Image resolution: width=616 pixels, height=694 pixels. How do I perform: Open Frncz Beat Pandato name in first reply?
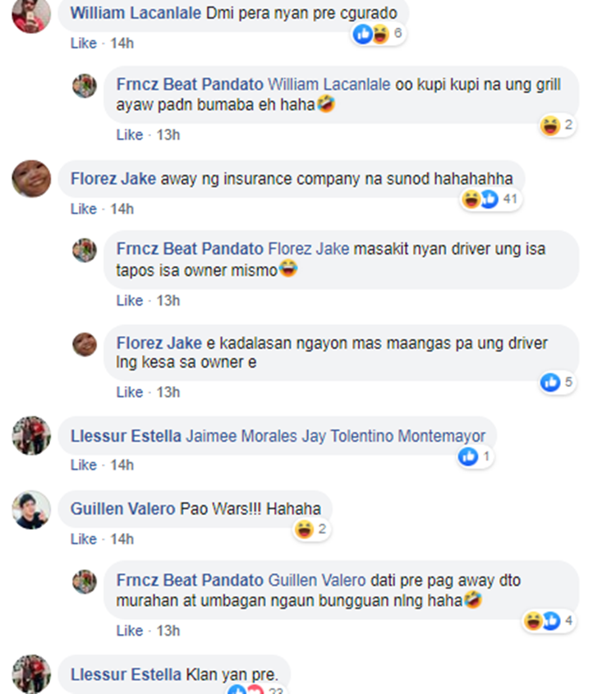click(x=190, y=85)
